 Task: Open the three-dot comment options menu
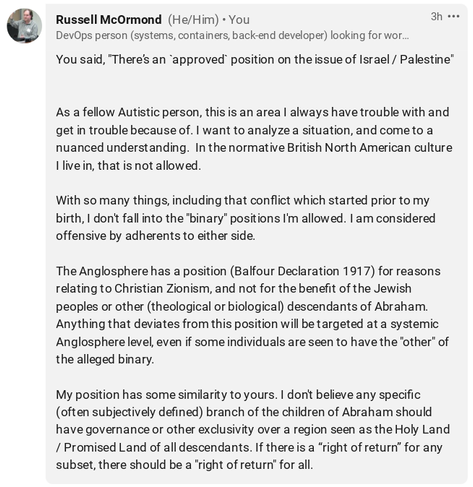tap(453, 16)
